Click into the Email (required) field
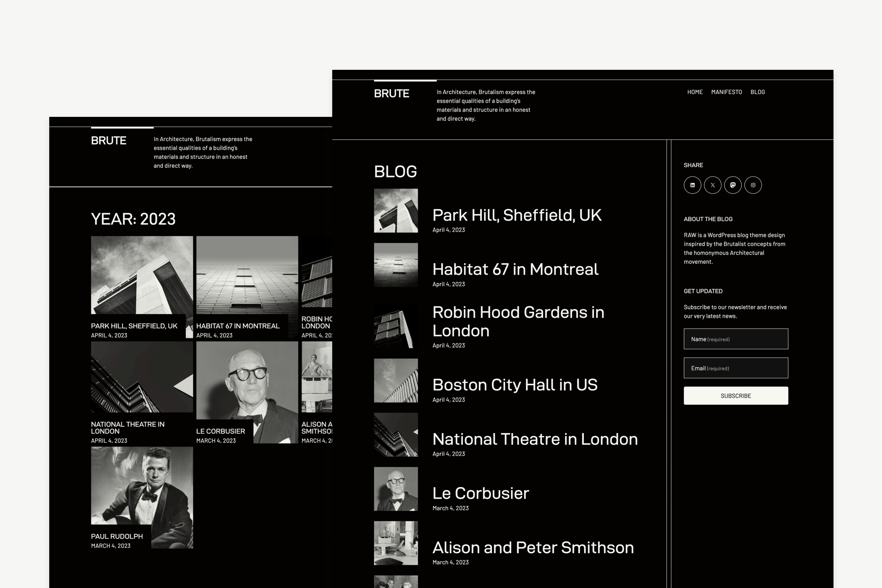The image size is (882, 588). [x=736, y=368]
